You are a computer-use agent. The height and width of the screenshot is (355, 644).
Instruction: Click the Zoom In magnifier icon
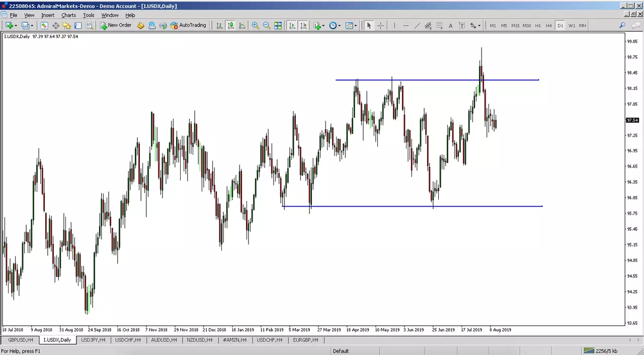[x=255, y=26]
